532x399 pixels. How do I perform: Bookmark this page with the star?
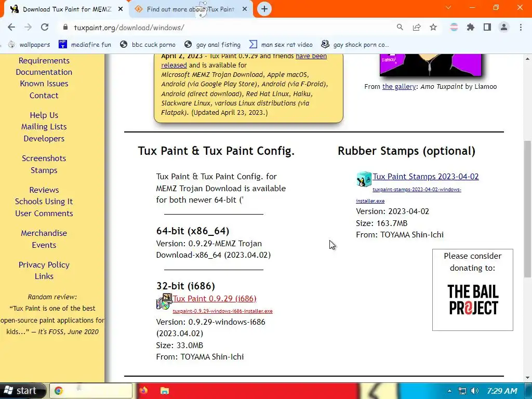(x=433, y=27)
